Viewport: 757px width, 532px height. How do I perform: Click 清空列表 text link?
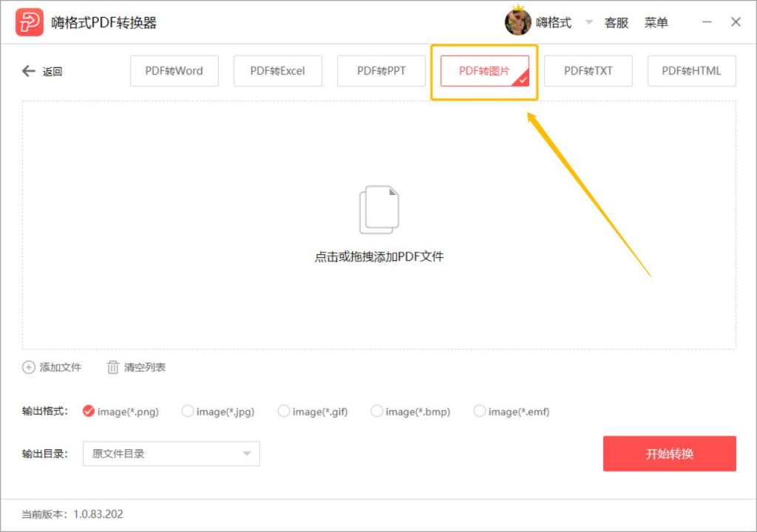[145, 367]
